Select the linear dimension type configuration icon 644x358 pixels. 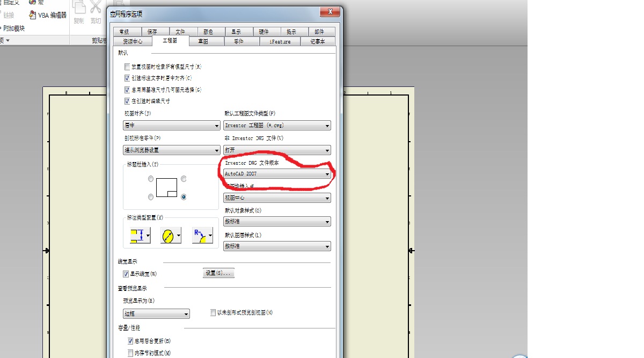pos(138,235)
